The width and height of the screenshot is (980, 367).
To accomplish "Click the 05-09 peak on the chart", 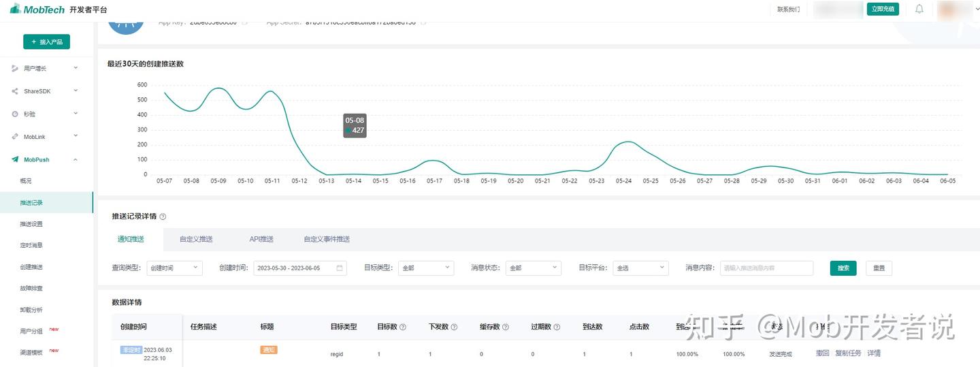I will [218, 89].
